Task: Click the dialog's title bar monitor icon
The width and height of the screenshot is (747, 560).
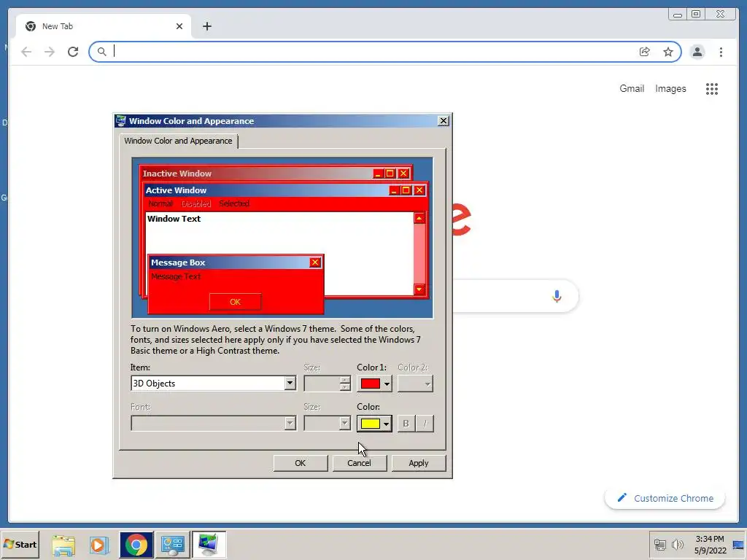Action: (x=121, y=121)
